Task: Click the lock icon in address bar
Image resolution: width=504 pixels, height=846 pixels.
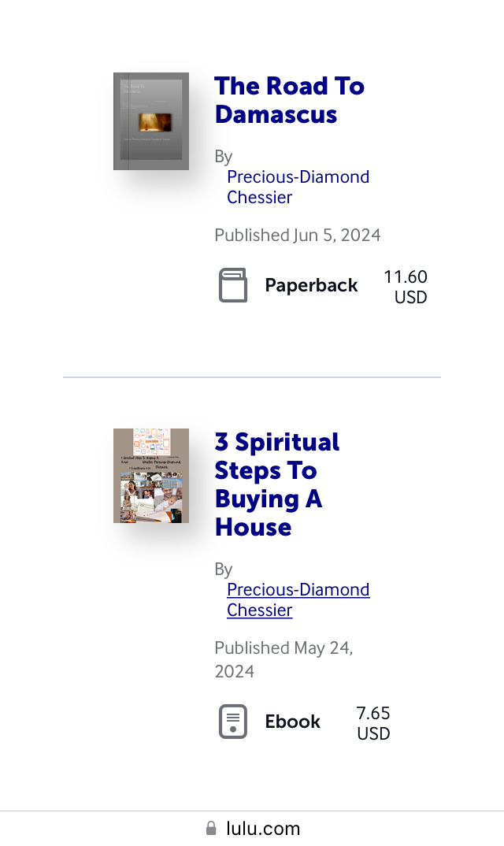Action: point(211,829)
